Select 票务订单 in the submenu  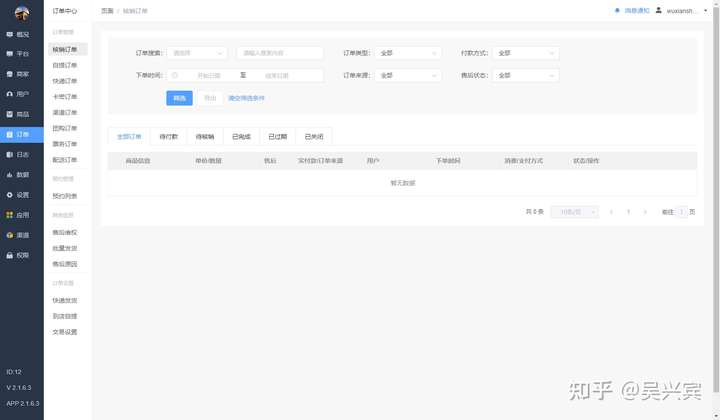[65, 144]
